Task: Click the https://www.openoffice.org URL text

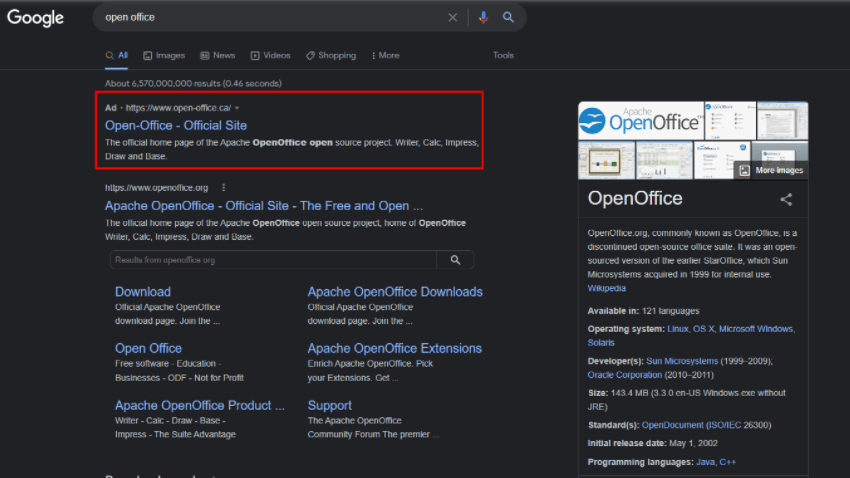Action: [156, 188]
